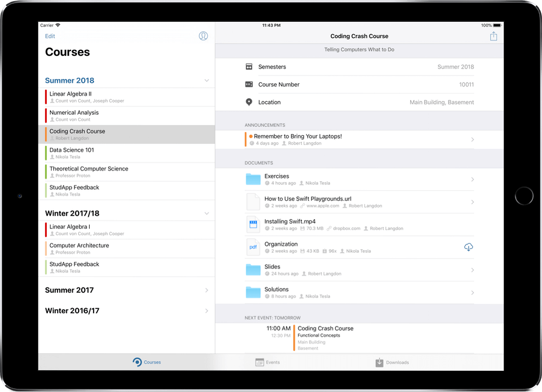Click the course number 10011
Screen dimensions: 542x392
(467, 84)
